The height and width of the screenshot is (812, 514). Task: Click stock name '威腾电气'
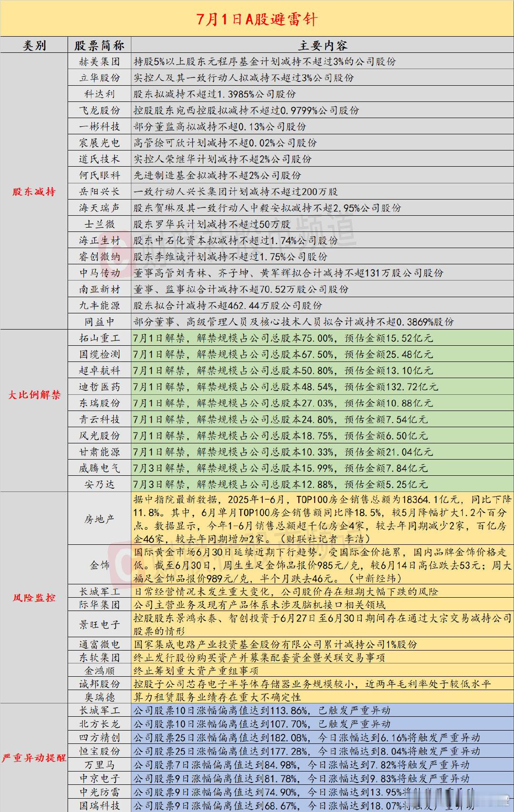[99, 468]
